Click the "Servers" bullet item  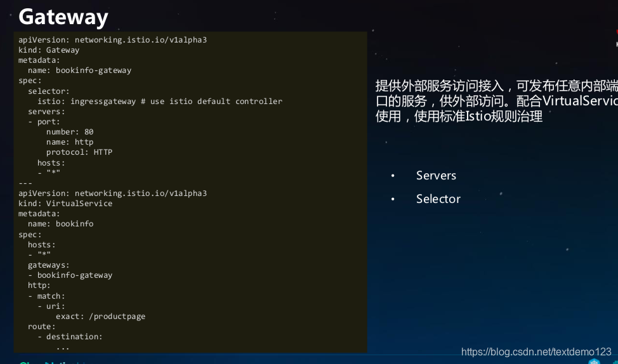(x=436, y=175)
